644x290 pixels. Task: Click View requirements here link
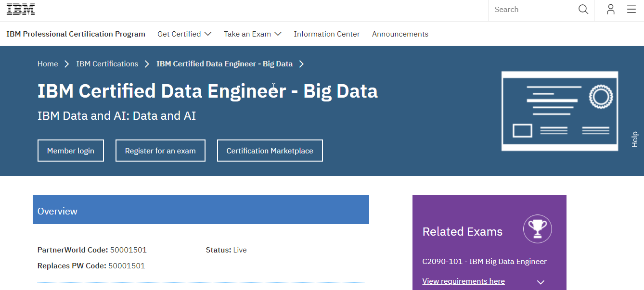point(464,281)
